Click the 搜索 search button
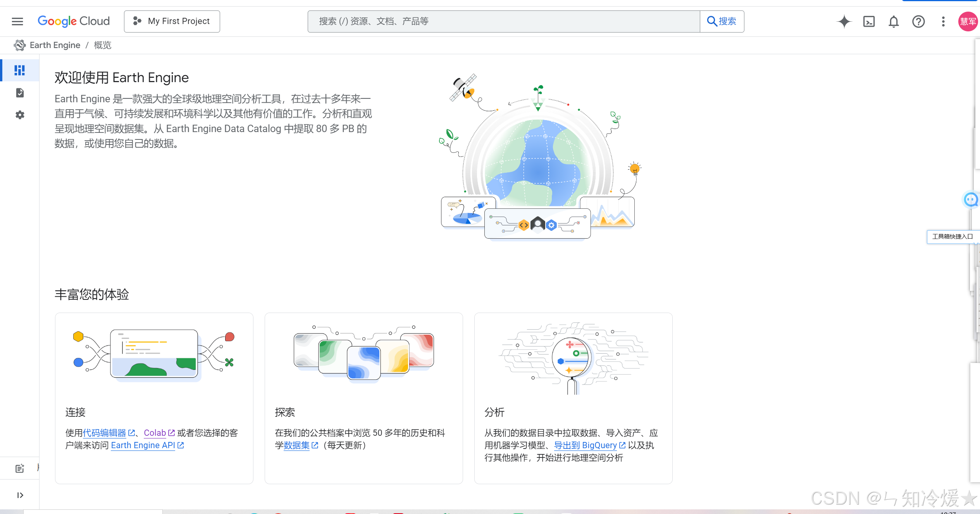This screenshot has width=980, height=514. [722, 21]
